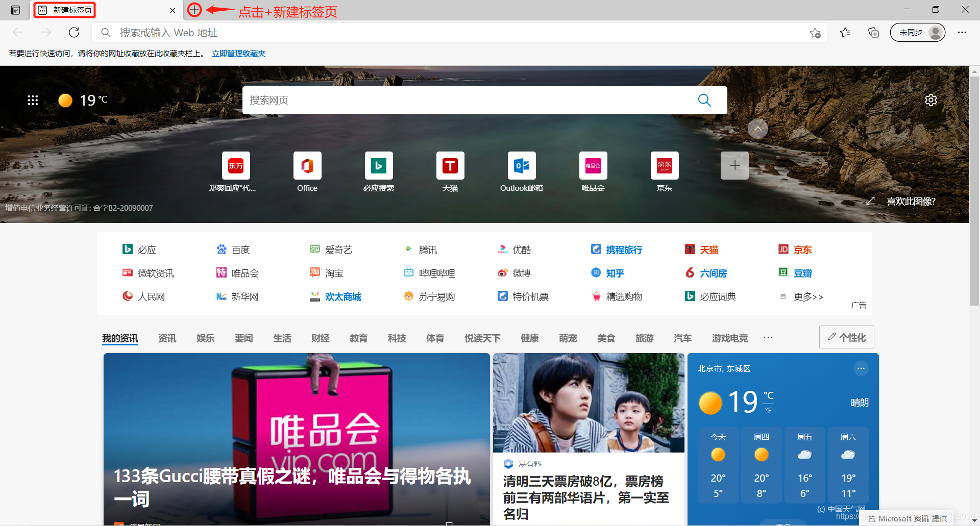
Task: Select the 周五 forecast day
Action: tap(805, 465)
